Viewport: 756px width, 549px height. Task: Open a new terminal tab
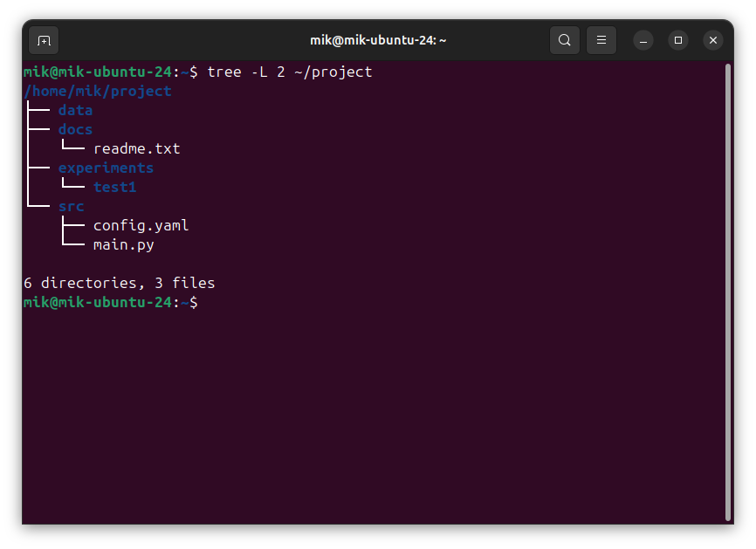click(44, 40)
